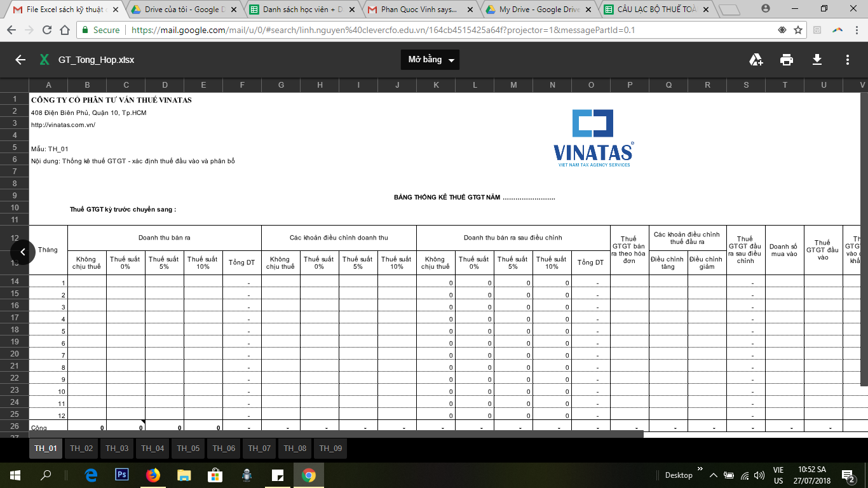The image size is (868, 488).
Task: Open Chrome's three-dot menu
Action: click(x=857, y=30)
